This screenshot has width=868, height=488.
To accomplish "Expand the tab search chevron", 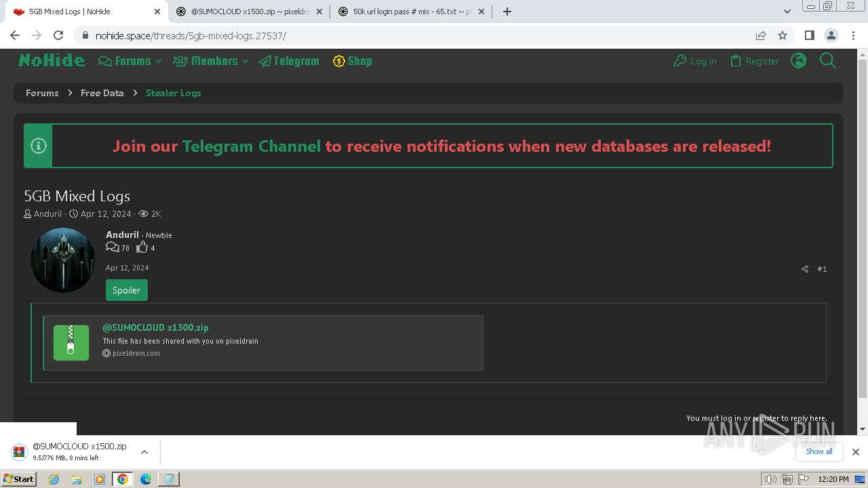I will (x=787, y=12).
